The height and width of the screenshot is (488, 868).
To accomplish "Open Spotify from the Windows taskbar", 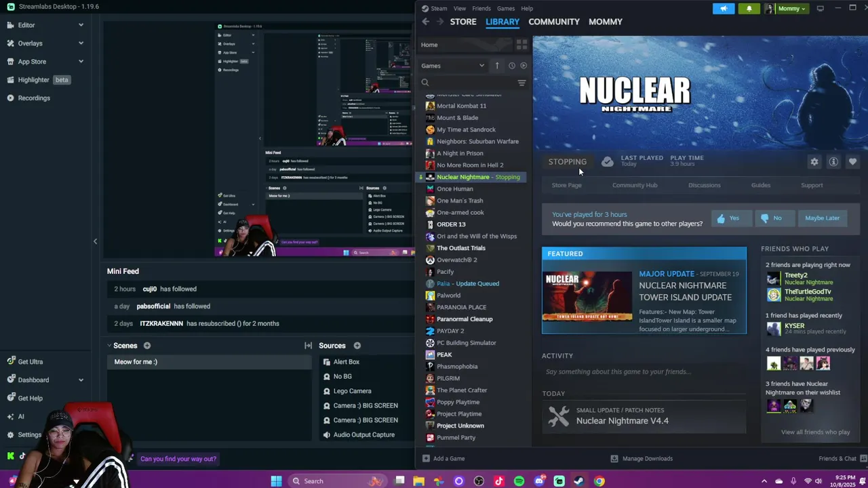I will point(519,481).
